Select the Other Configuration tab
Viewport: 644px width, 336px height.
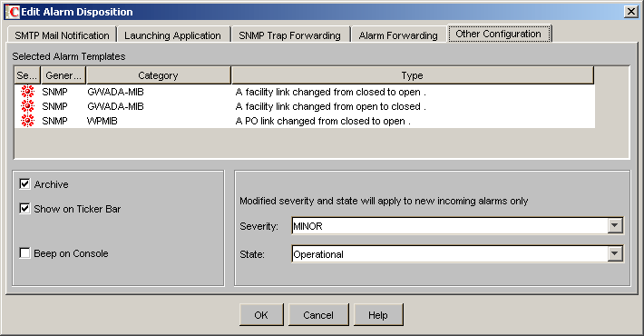[x=499, y=34]
